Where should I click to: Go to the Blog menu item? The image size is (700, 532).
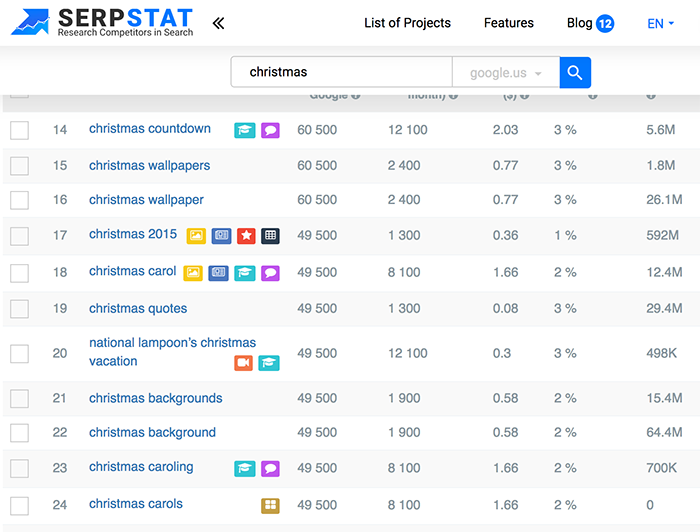pyautogui.click(x=579, y=23)
